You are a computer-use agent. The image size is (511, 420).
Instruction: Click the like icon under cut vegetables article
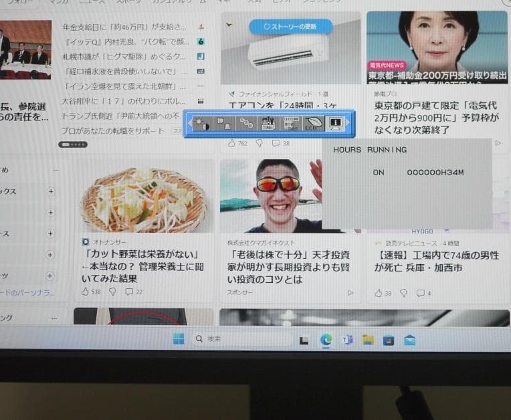click(85, 292)
